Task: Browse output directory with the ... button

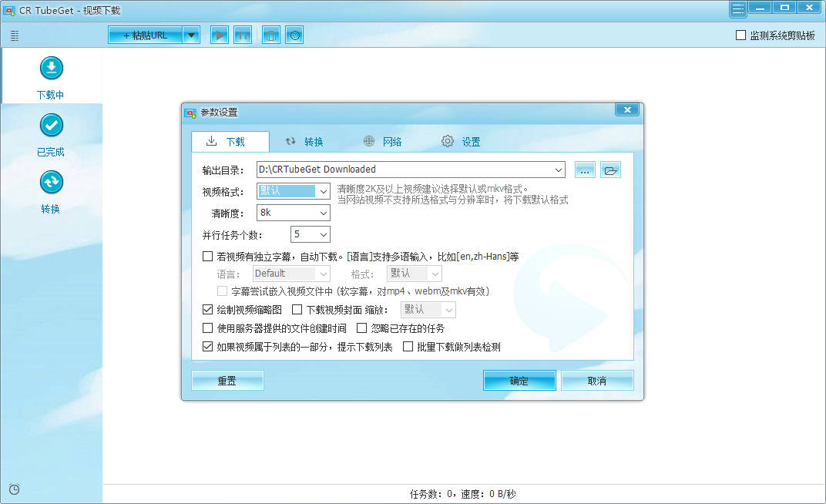Action: tap(585, 170)
